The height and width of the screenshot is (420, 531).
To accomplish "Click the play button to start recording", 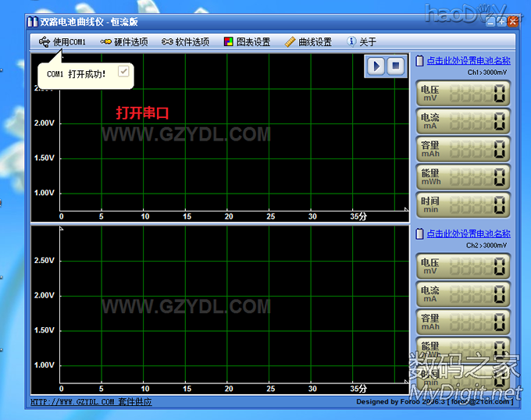I will pyautogui.click(x=376, y=66).
